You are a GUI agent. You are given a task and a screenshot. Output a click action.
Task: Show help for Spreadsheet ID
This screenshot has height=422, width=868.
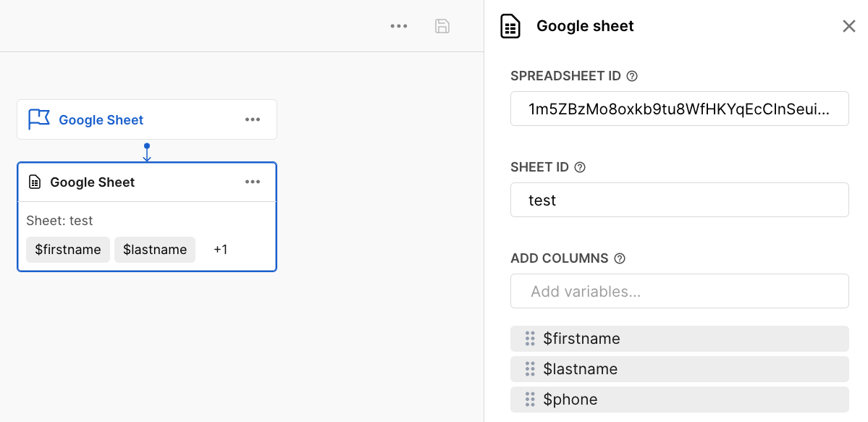[632, 76]
